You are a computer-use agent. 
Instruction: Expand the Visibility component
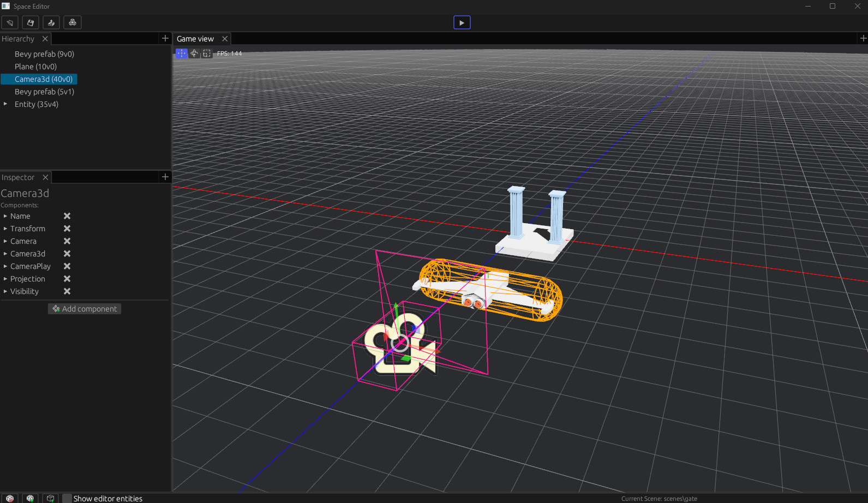[5, 291]
